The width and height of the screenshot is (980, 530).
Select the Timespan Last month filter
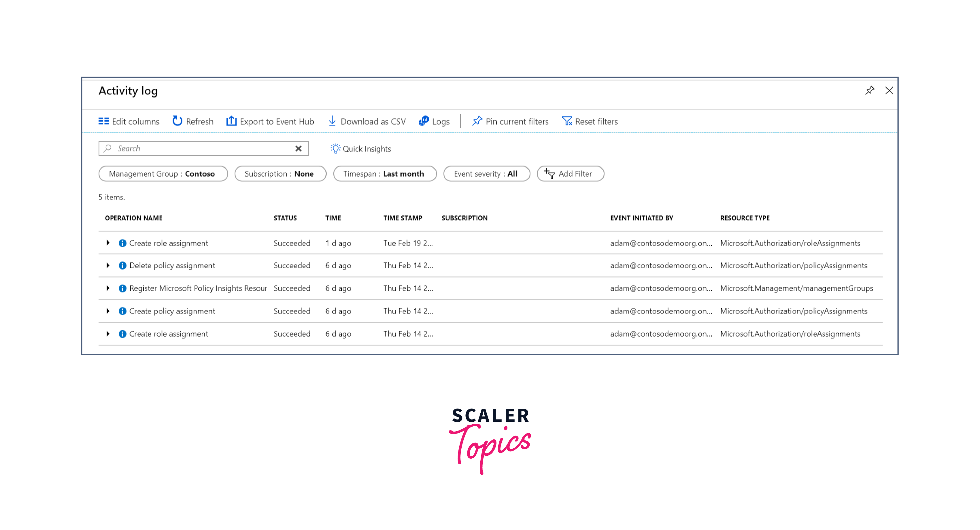384,174
